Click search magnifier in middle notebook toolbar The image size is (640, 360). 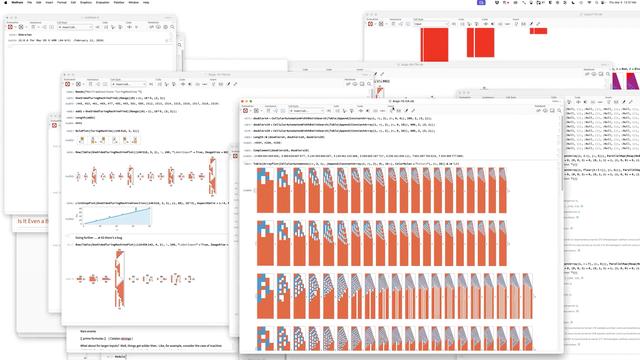pyautogui.click(x=369, y=84)
